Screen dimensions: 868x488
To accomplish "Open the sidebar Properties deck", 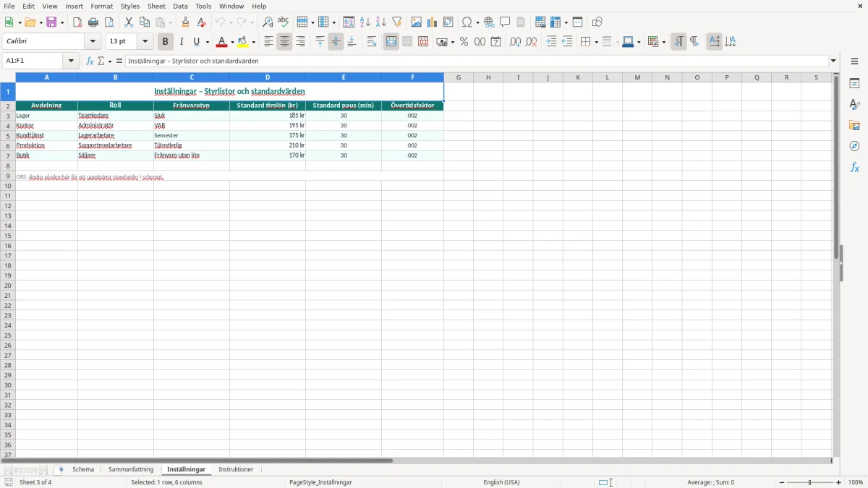I will (x=854, y=84).
